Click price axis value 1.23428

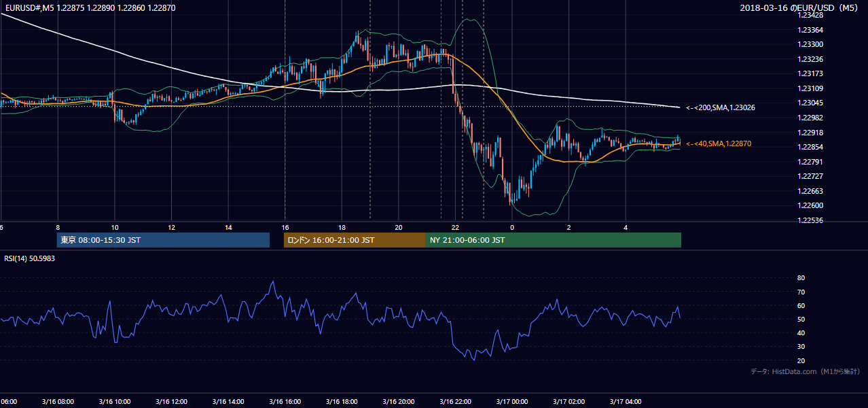tap(811, 15)
